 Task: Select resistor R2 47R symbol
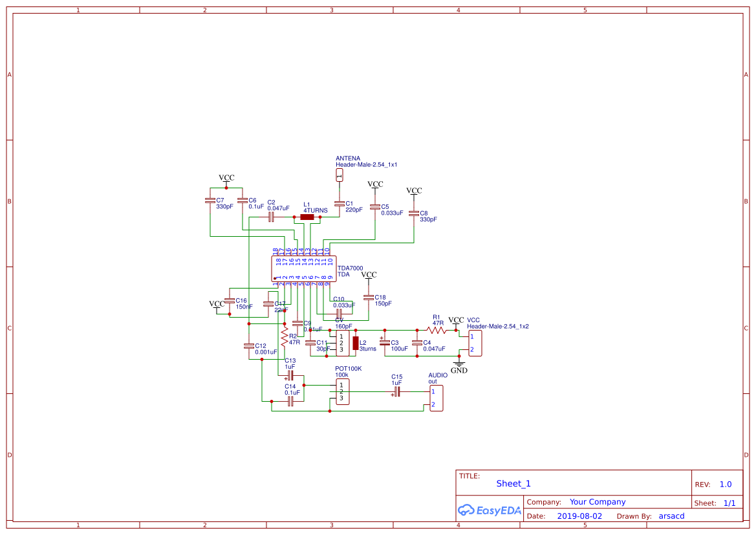tap(285, 336)
